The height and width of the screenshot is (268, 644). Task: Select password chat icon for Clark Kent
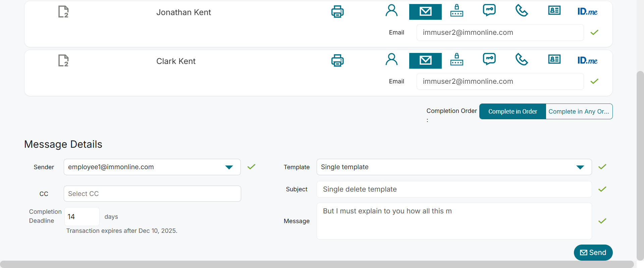(x=489, y=59)
